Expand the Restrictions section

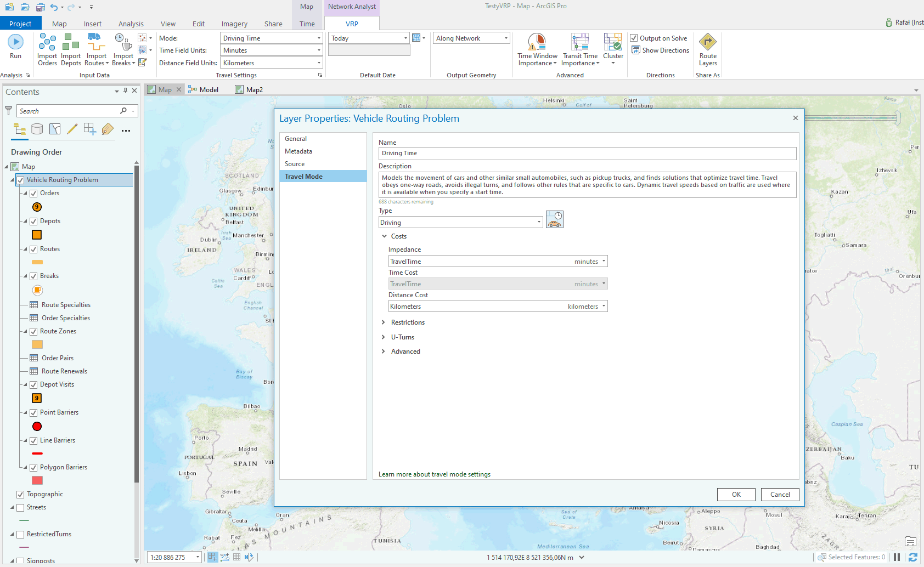(x=384, y=322)
